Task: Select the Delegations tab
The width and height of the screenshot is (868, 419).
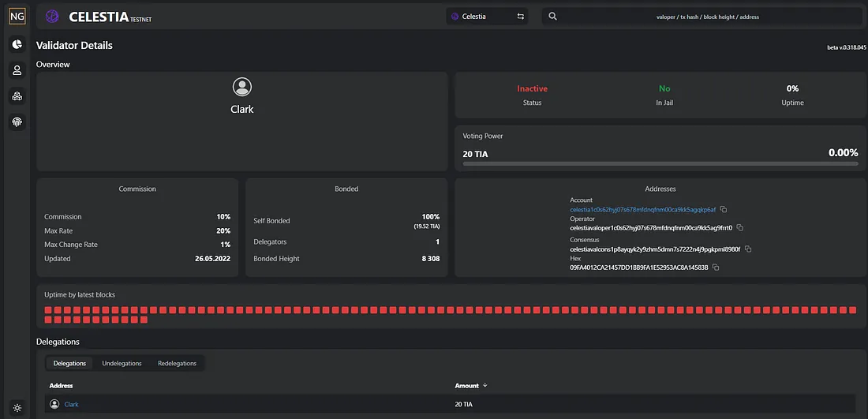Action: [x=69, y=363]
